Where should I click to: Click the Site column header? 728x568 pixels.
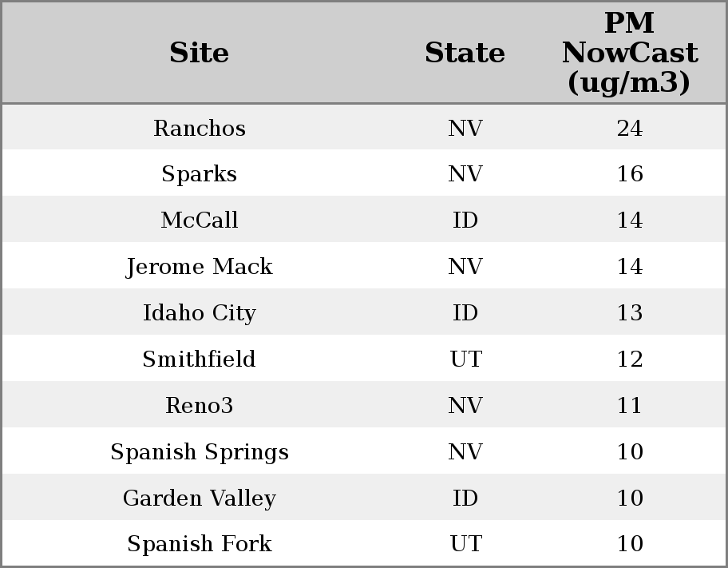(200, 54)
